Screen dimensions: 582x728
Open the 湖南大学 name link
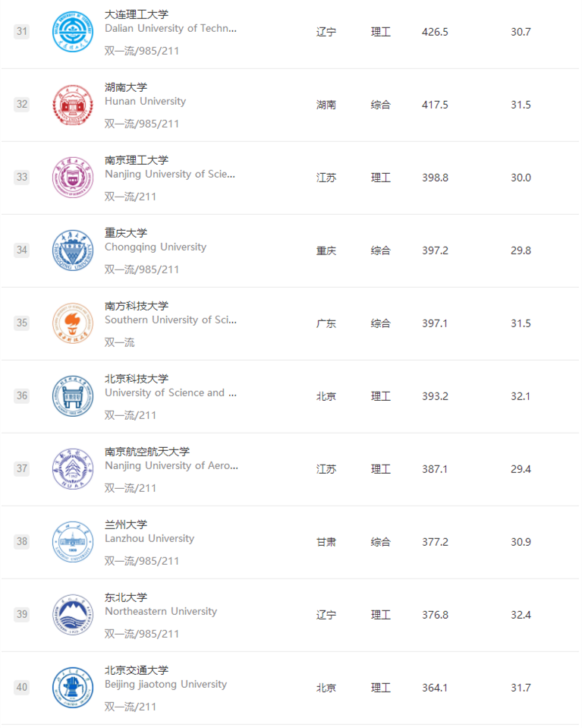126,87
